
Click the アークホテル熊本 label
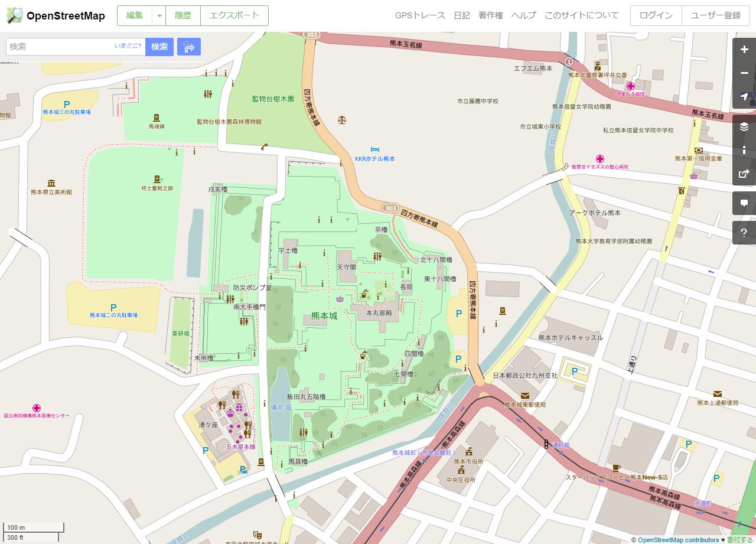pyautogui.click(x=595, y=213)
